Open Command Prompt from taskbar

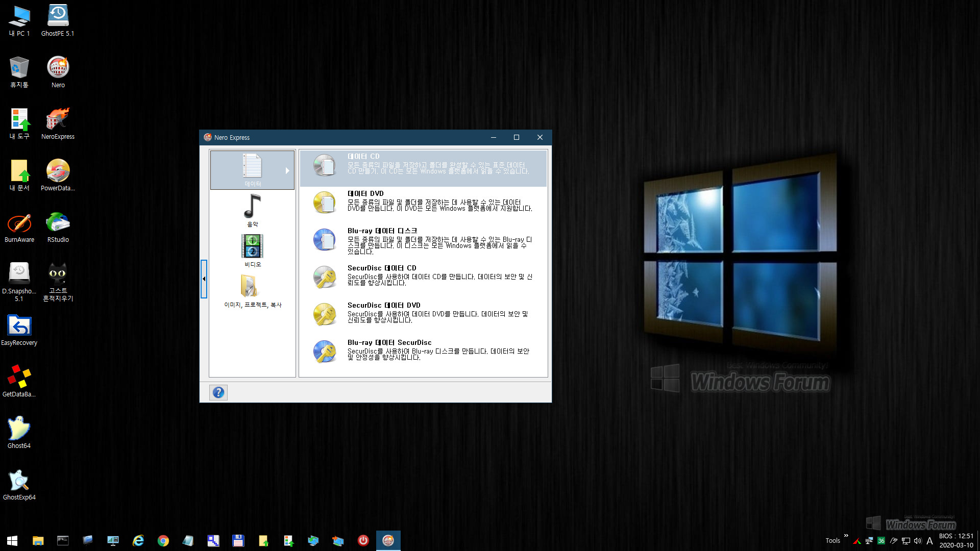[x=63, y=541]
